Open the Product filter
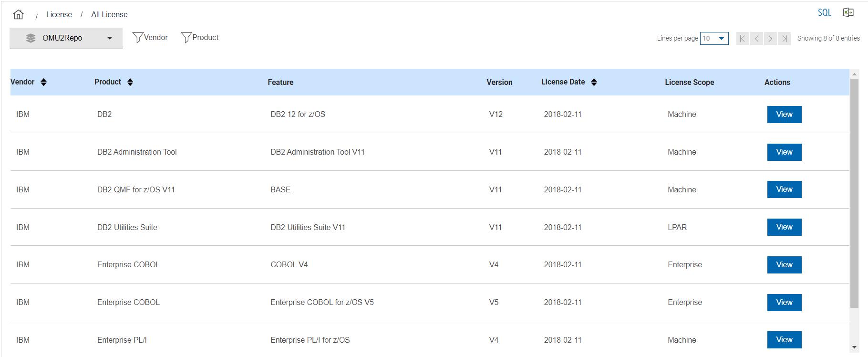 200,38
